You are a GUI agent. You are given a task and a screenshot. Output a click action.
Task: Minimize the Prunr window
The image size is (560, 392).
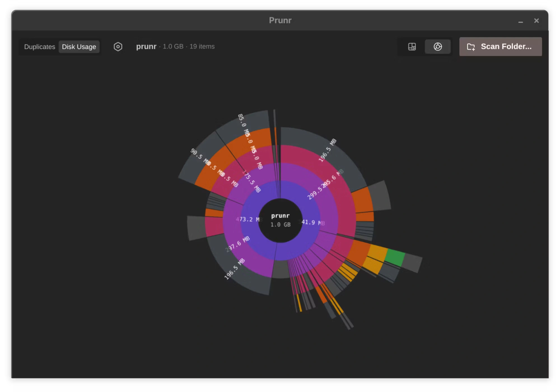click(x=521, y=21)
